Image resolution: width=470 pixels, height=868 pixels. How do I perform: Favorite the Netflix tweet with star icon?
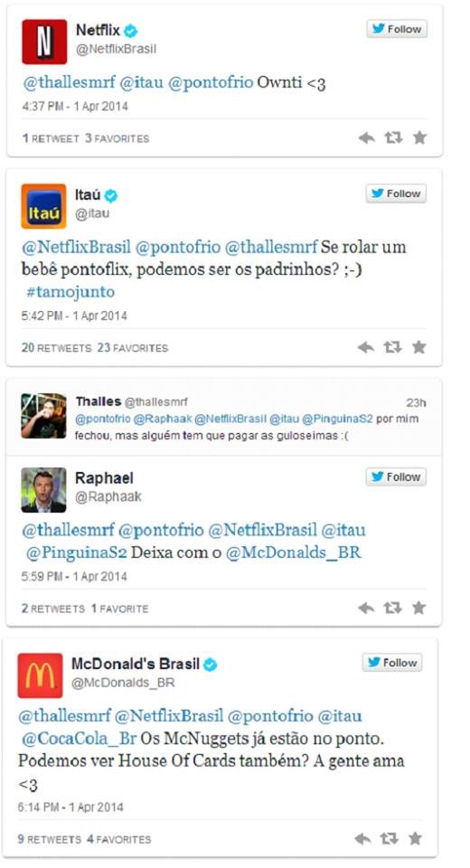click(420, 137)
